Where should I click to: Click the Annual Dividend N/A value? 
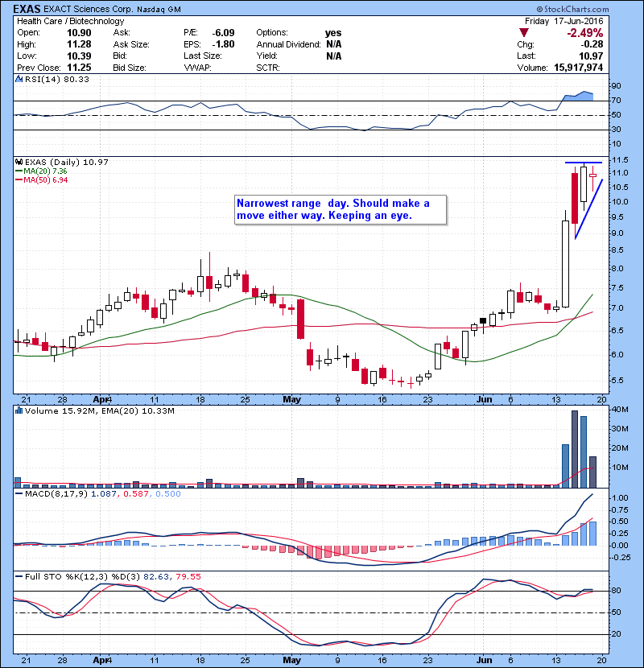click(x=334, y=44)
